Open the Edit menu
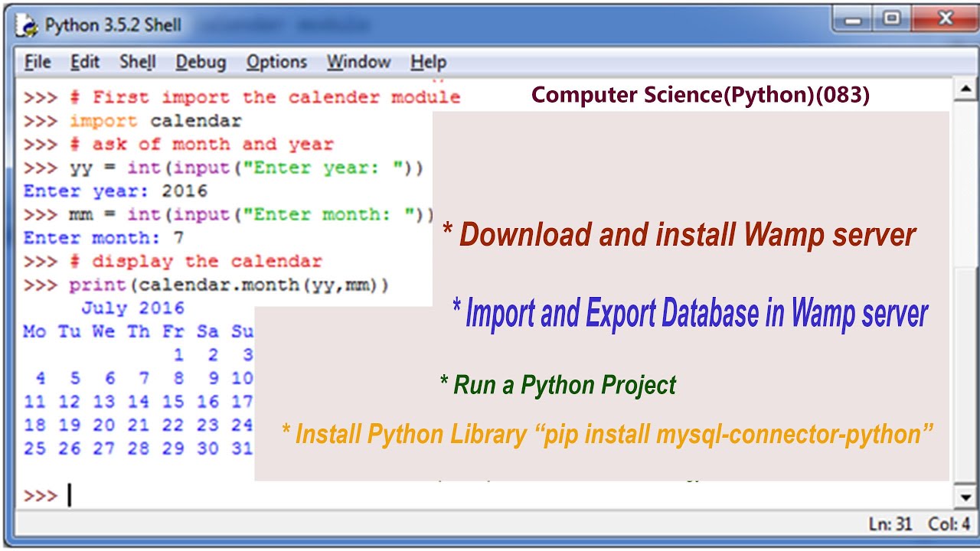 (85, 62)
